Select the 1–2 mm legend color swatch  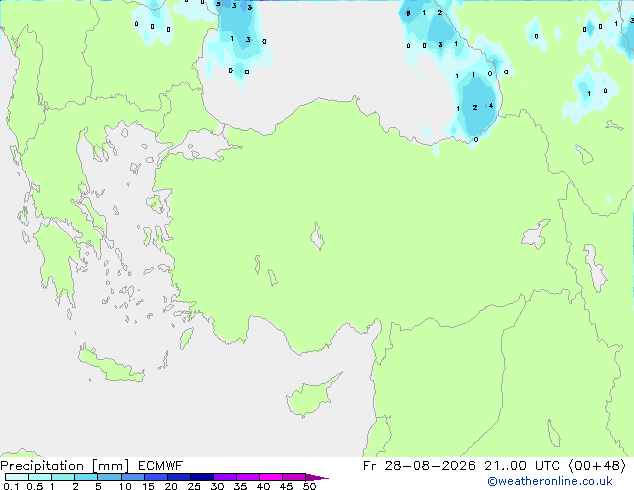[63, 477]
